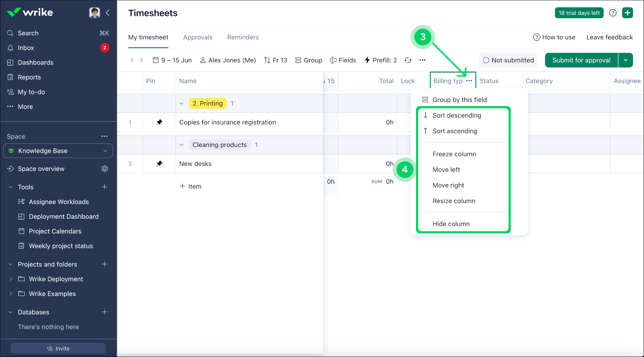Toggle pin on New desks row
This screenshot has height=357, width=644.
159,164
